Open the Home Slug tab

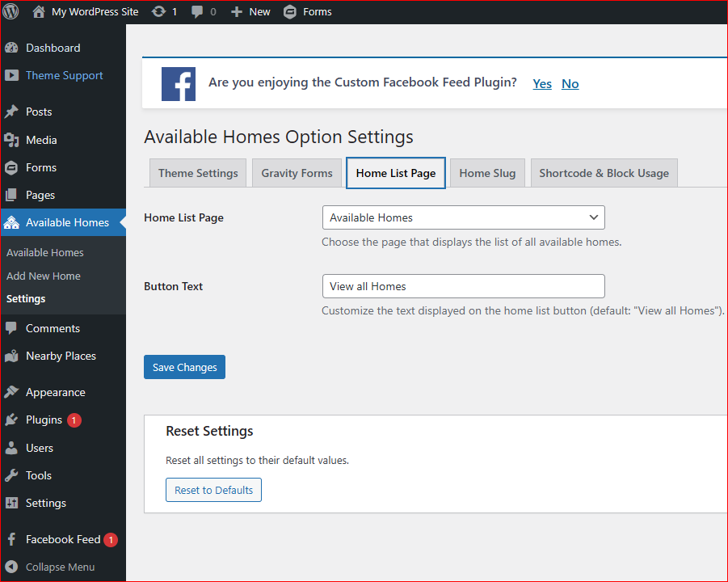tap(487, 173)
